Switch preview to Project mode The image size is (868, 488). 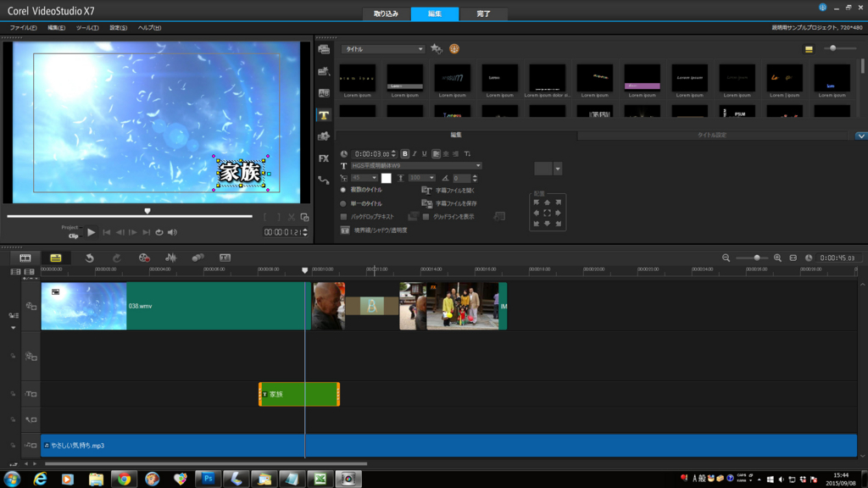click(70, 227)
